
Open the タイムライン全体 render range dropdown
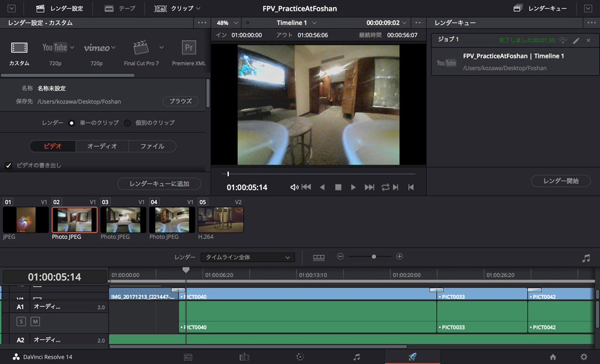pyautogui.click(x=247, y=257)
